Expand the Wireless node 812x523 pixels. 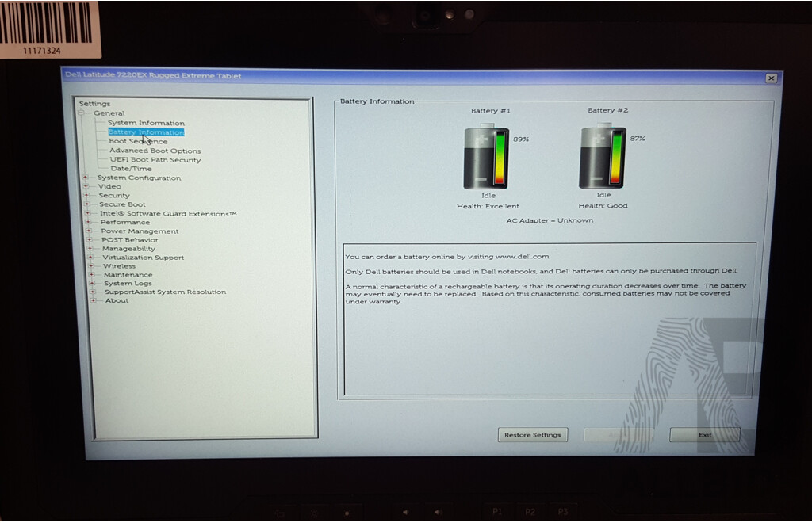pos(90,266)
